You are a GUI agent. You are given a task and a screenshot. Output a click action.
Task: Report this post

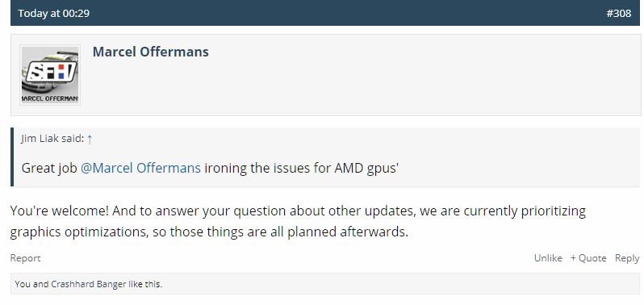(x=26, y=258)
